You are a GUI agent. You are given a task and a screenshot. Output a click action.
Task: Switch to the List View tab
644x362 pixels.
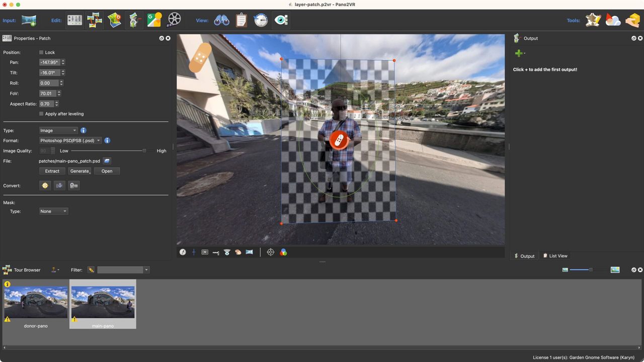click(x=555, y=256)
